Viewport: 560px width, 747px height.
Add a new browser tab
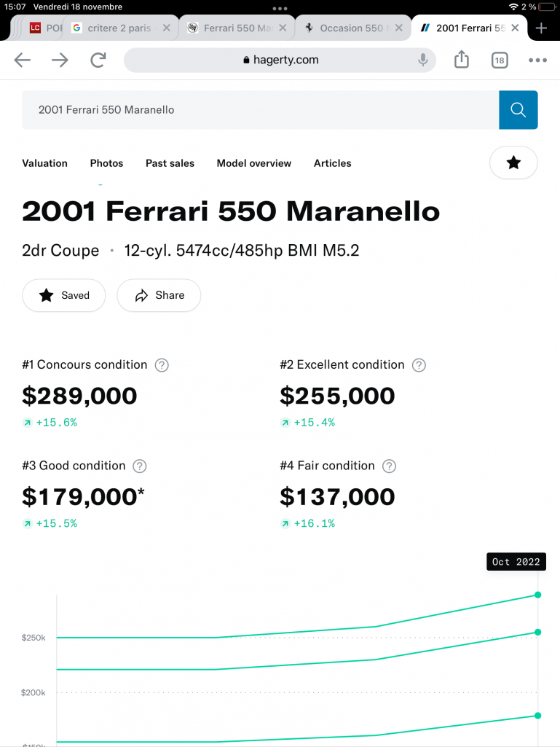541,28
